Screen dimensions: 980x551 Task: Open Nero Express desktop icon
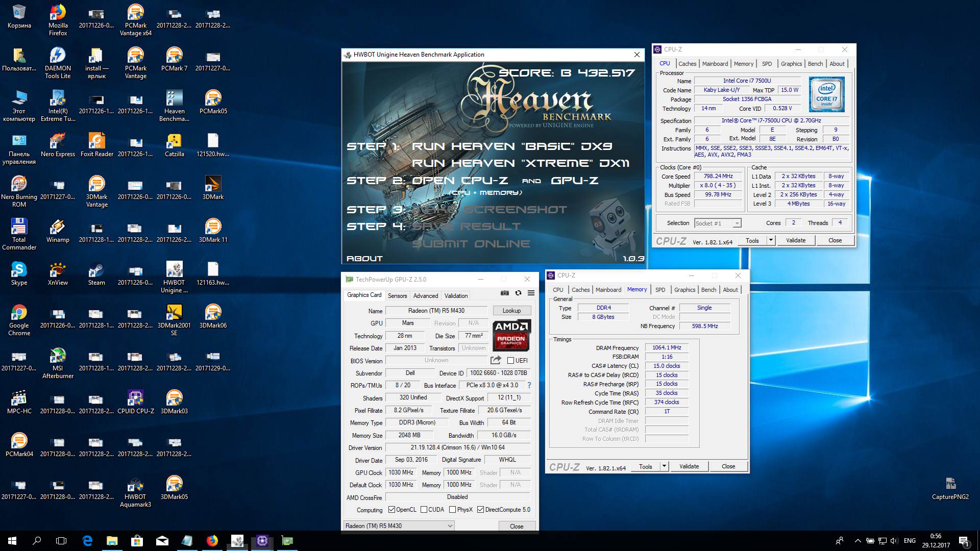pos(58,146)
